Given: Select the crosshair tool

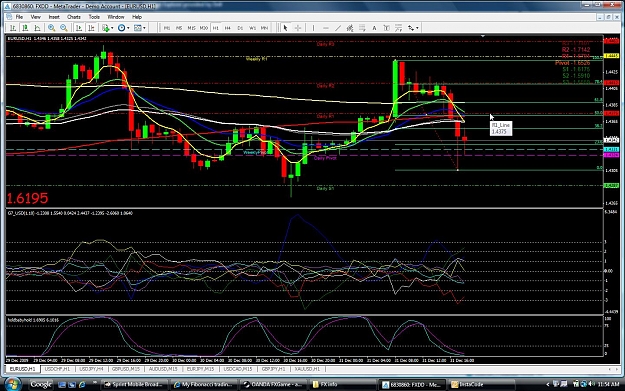Looking at the screenshot, I should [297, 28].
